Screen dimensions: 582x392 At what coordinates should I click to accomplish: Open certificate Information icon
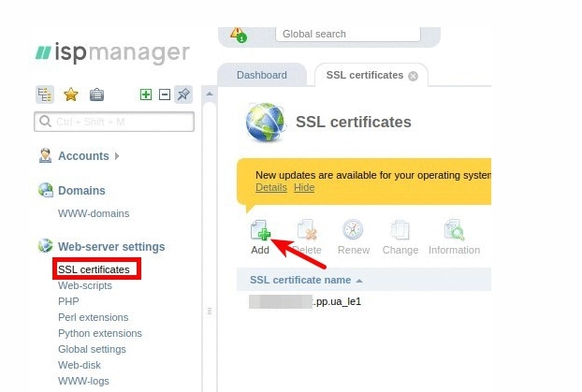tap(454, 230)
